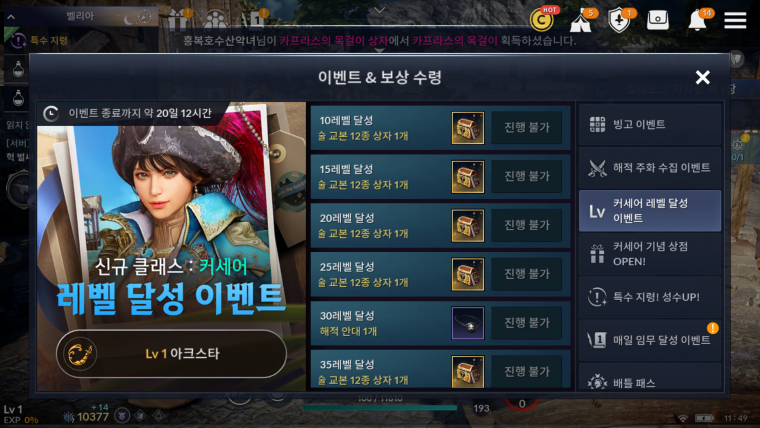Click the Lv 1 아크스타 character button
This screenshot has height=428, width=760.
pyautogui.click(x=171, y=354)
